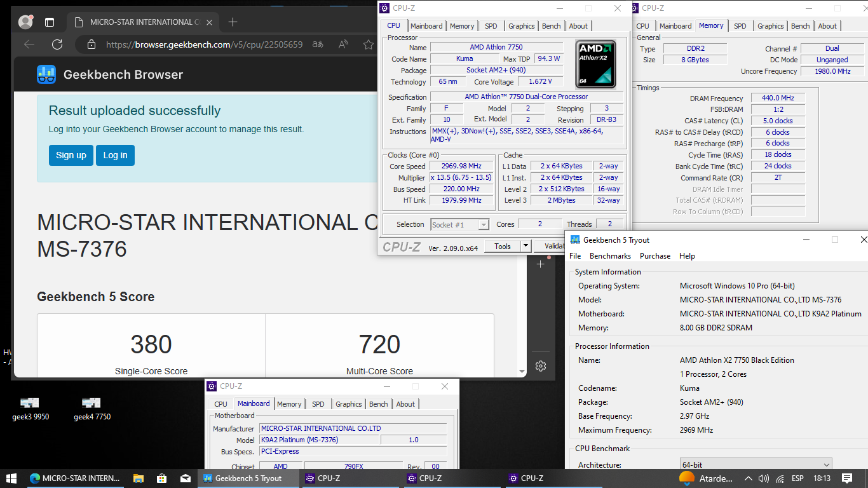Open File Explorer from the taskbar
This screenshot has height=488, width=868.
point(138,478)
